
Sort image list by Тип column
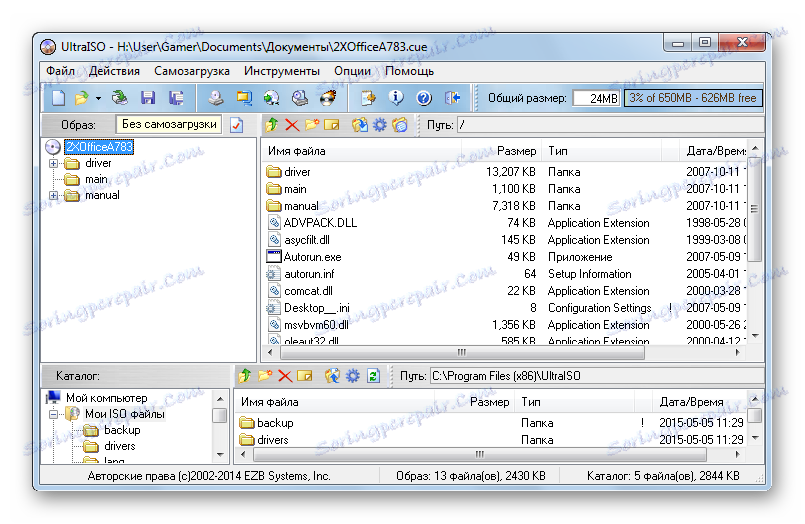tap(602, 151)
